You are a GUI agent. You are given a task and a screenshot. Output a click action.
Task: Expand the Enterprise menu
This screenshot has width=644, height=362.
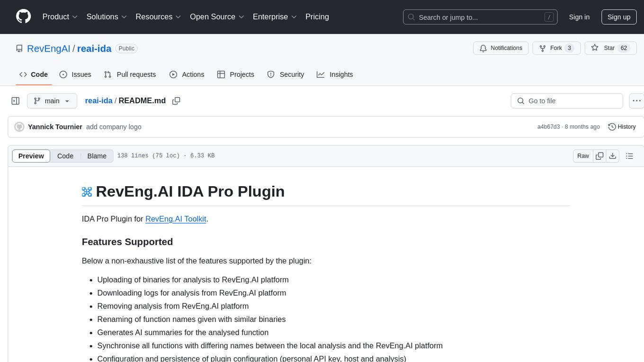pyautogui.click(x=275, y=17)
